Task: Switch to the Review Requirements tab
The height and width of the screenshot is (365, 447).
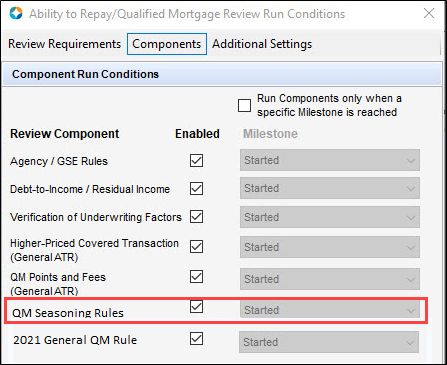Action: coord(64,44)
